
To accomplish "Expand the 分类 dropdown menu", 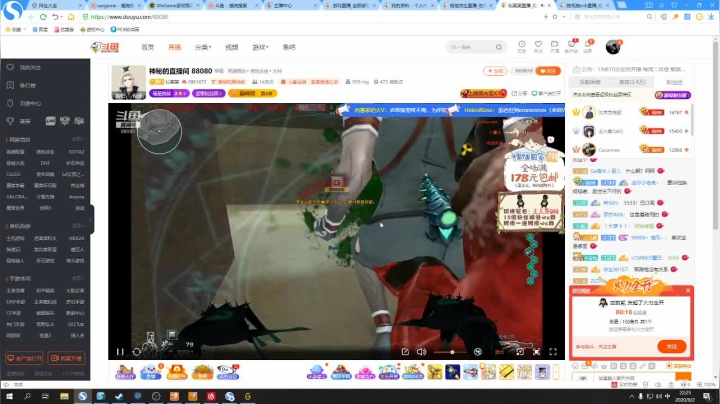I will [x=202, y=47].
